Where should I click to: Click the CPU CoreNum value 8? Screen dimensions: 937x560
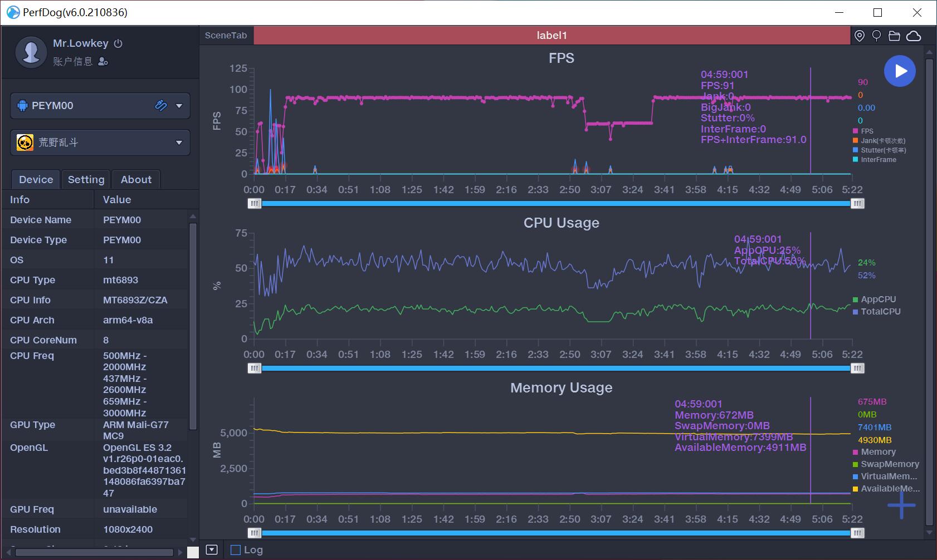[x=106, y=340]
